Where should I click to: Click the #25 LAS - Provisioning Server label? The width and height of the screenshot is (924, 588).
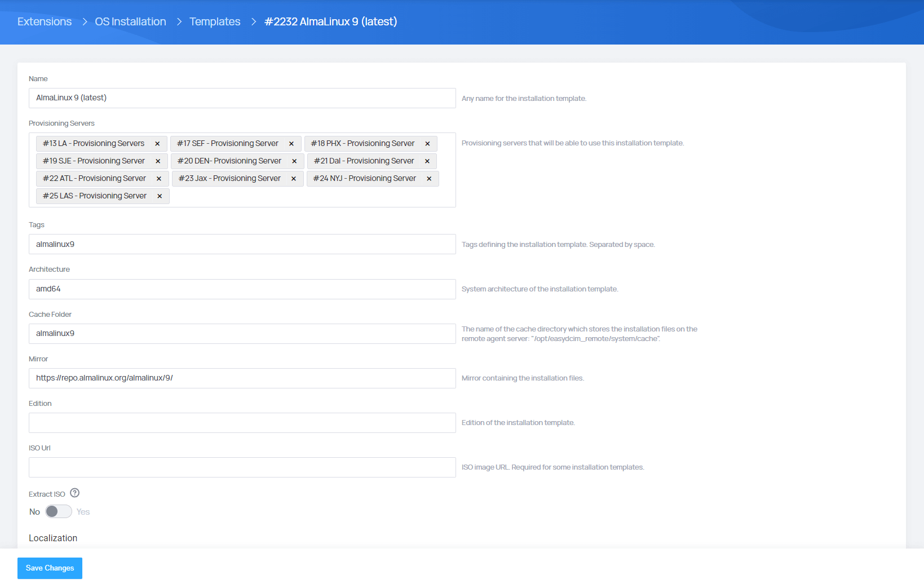pos(95,196)
